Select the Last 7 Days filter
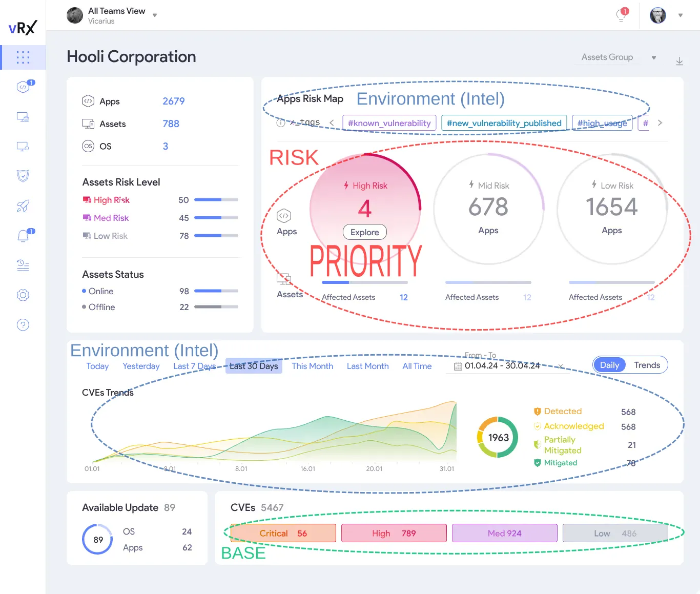Screen dimensions: 700x594 (x=194, y=366)
